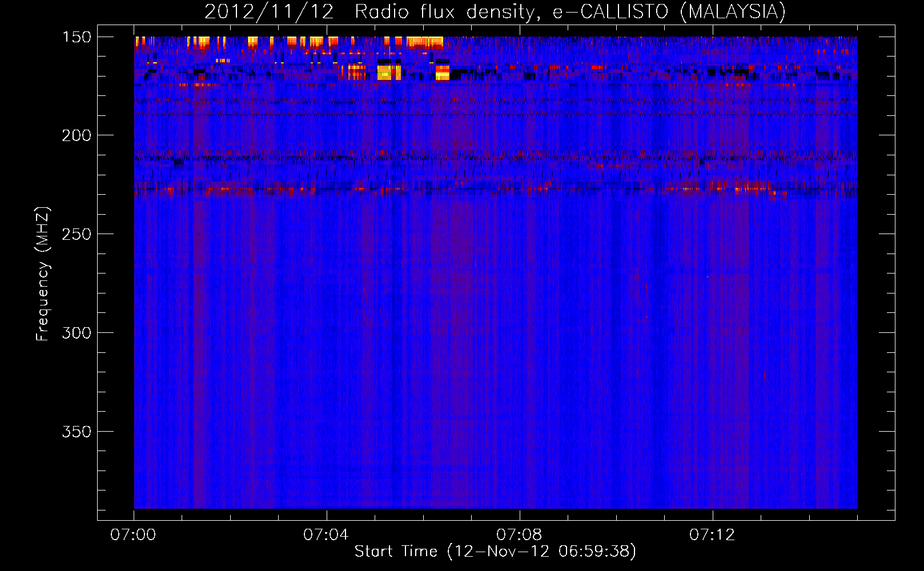Click the 200 frequency tick label
924x571 pixels.
coord(77,135)
